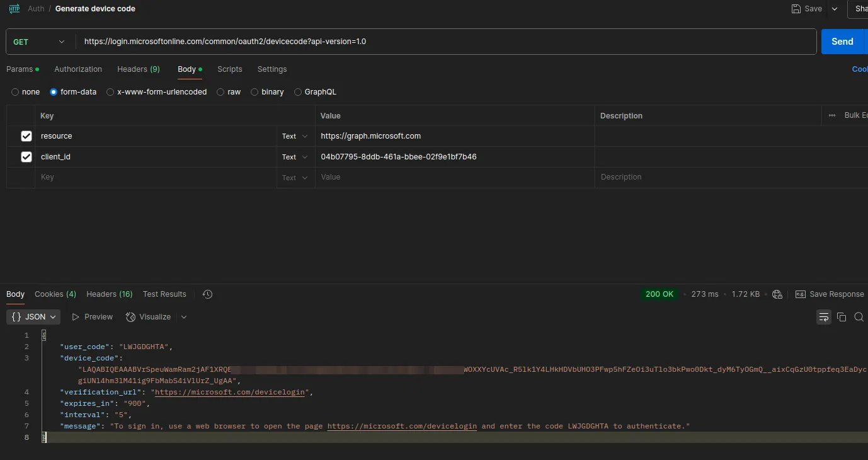Open the response history clock icon

pos(207,294)
